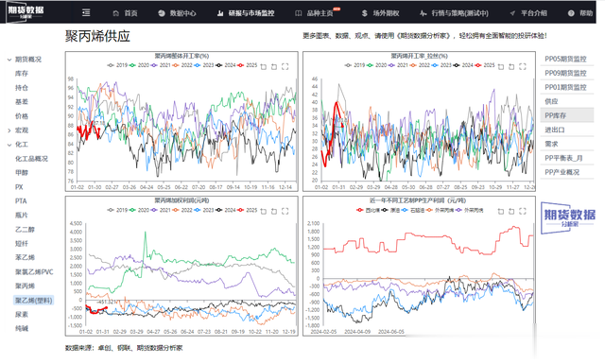The width and height of the screenshot is (605, 364).
Task: Open 数据中心 via its pie icon
Action: click(162, 13)
